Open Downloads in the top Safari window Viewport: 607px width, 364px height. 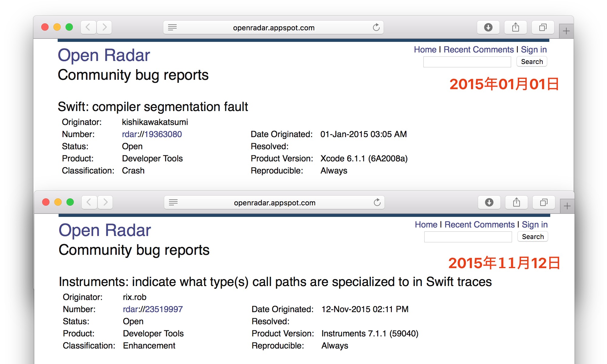[x=488, y=27]
